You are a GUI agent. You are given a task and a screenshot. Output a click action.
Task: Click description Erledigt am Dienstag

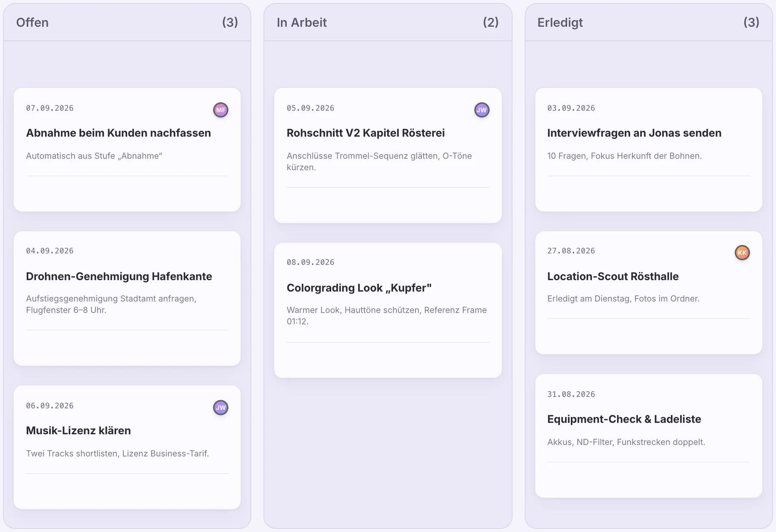(623, 299)
